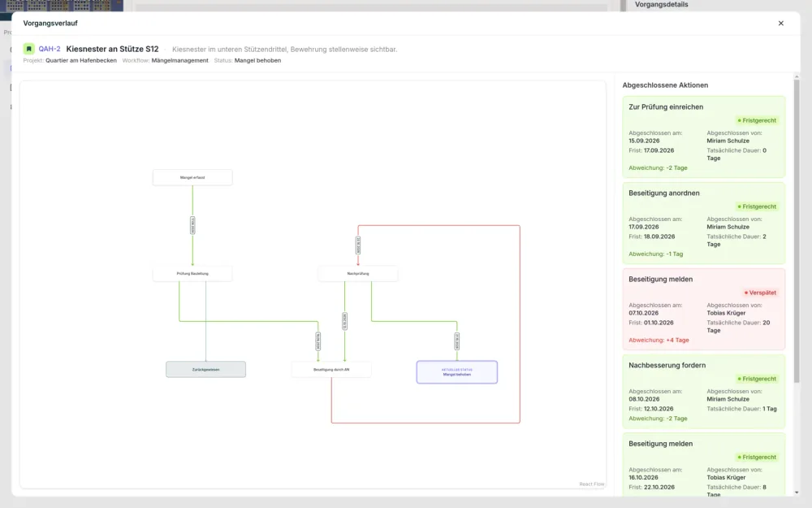Click the scroll-down arrow of the actions panel
The height and width of the screenshot is (508, 812).
pyautogui.click(x=797, y=493)
